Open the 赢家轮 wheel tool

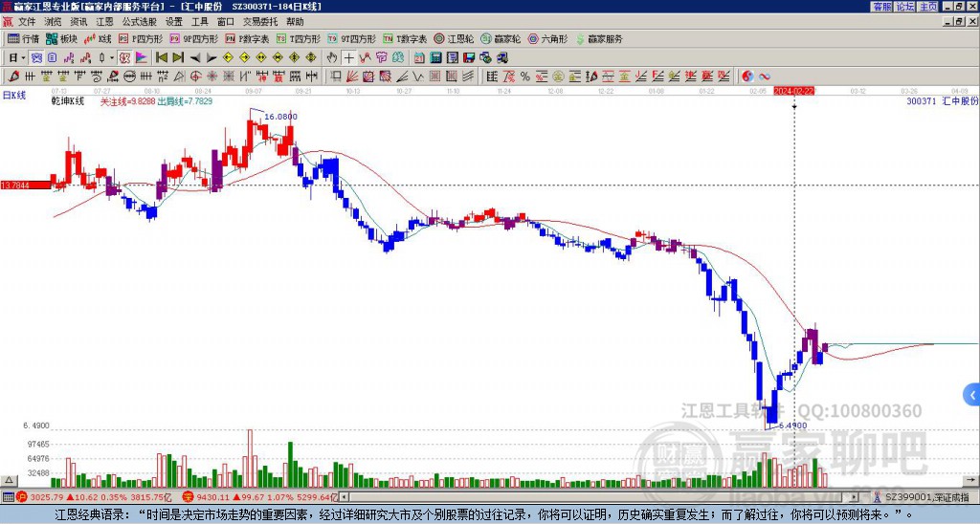pos(501,38)
